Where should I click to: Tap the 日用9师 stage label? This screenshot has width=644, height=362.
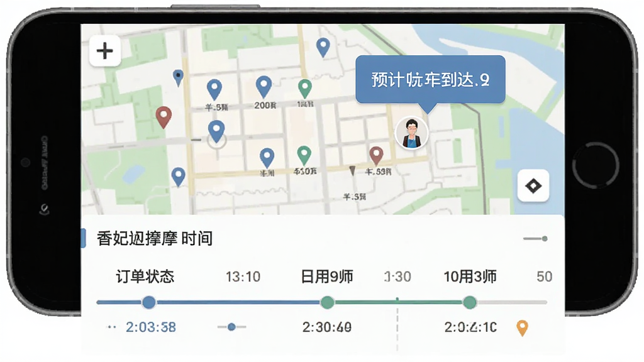point(326,277)
